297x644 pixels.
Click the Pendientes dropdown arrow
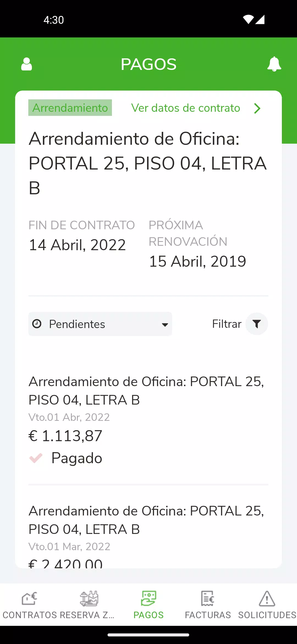click(x=165, y=325)
